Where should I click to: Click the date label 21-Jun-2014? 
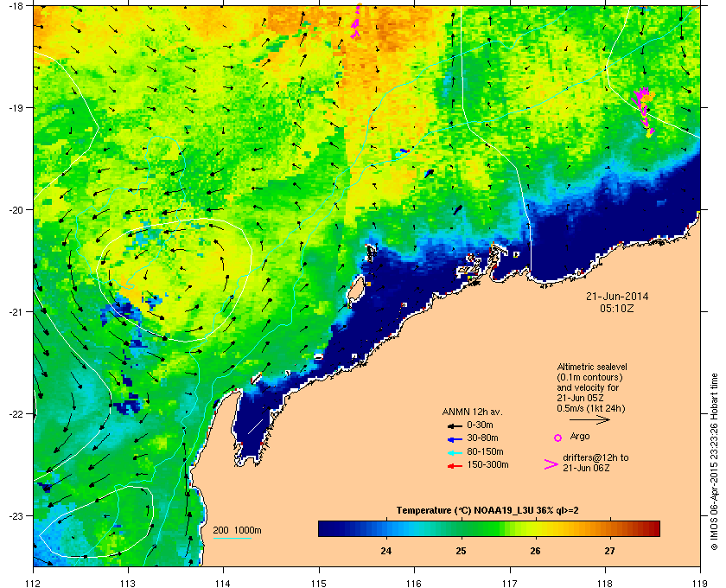click(x=617, y=296)
